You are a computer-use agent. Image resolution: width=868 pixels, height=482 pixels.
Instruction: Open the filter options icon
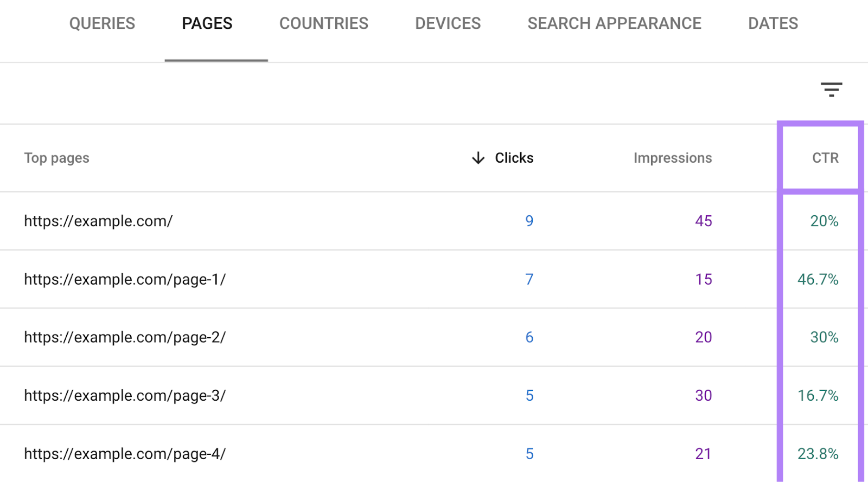[x=831, y=90]
